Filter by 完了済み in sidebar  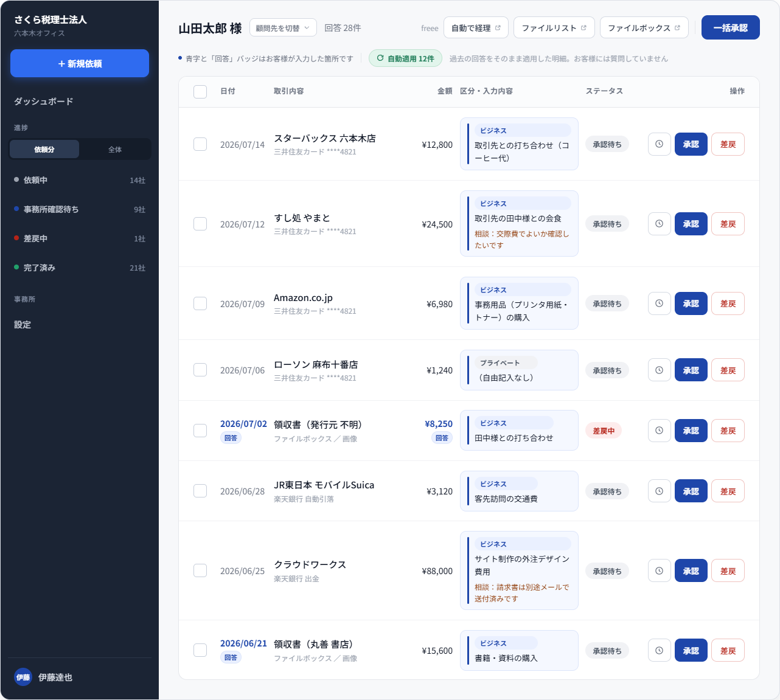(80, 268)
